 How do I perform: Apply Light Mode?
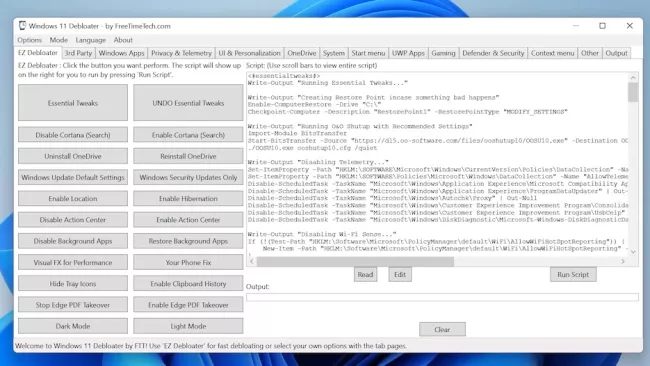[188, 326]
